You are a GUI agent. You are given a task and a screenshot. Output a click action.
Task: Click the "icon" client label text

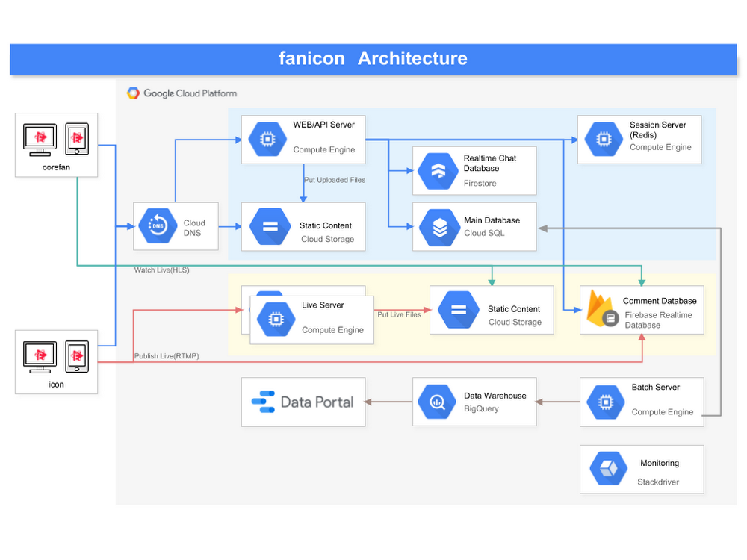pos(56,385)
